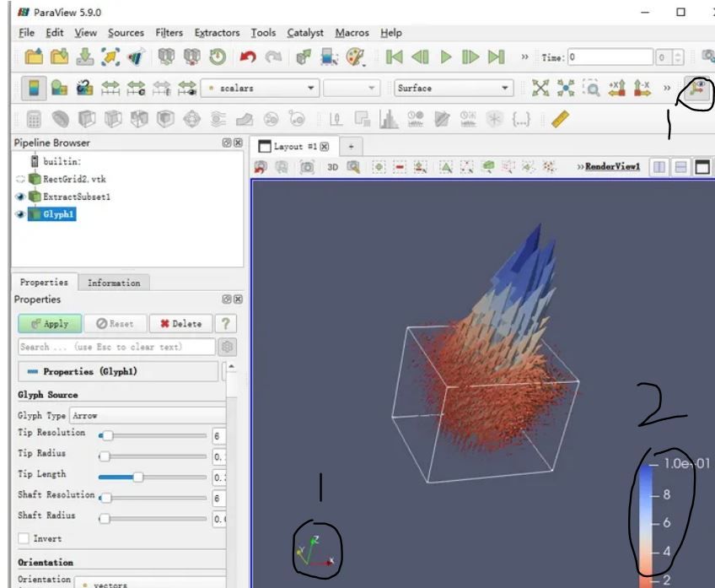Click the Undo arrow in the toolbar
The image size is (715, 588).
(247, 57)
